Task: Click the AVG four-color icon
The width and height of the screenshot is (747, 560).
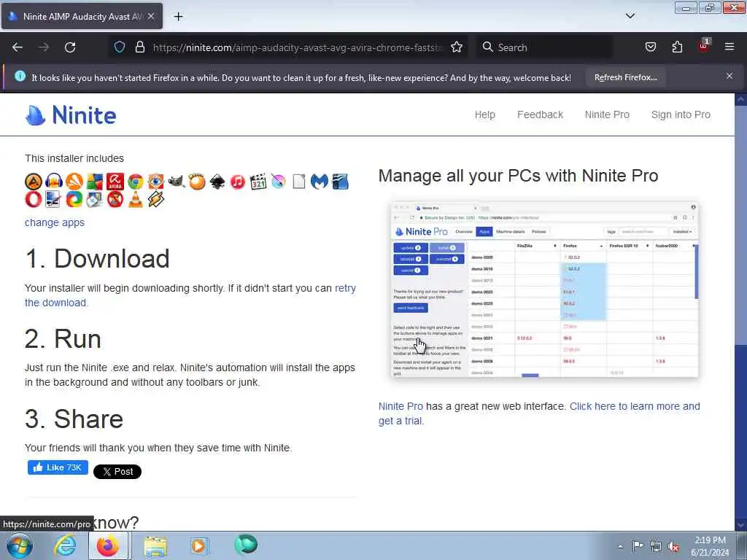Action: (94, 182)
